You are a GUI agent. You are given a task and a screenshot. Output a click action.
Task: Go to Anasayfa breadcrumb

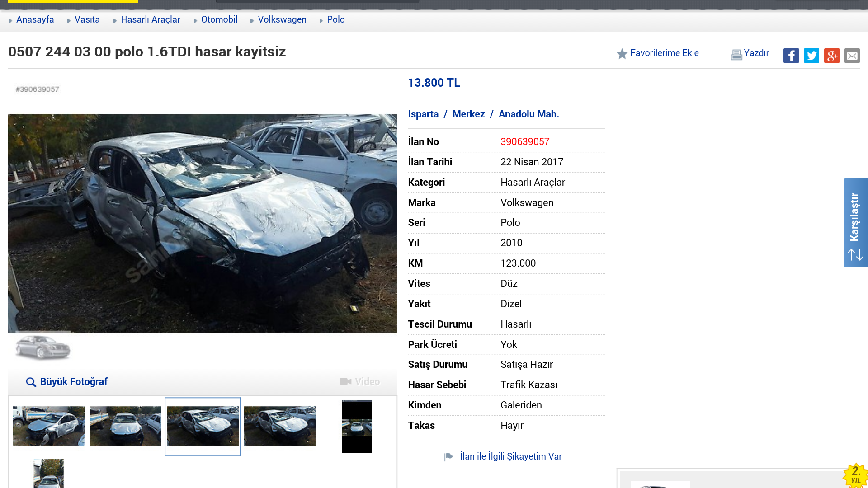[x=35, y=19]
